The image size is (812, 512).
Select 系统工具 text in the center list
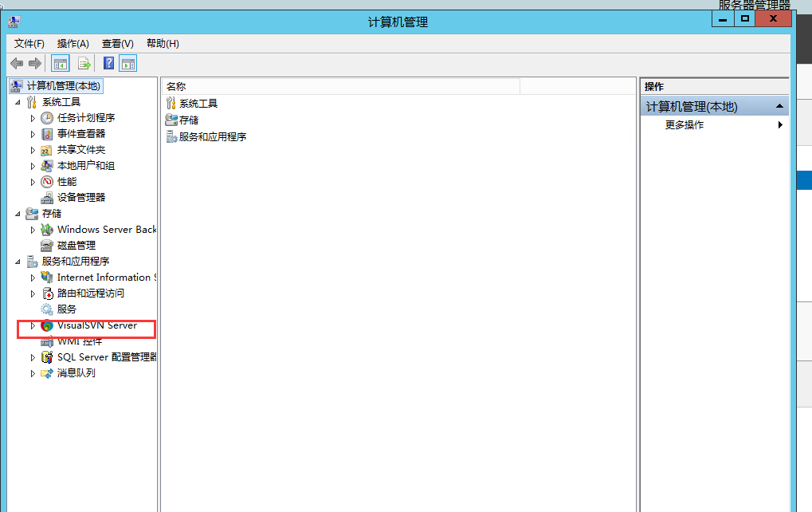[198, 104]
